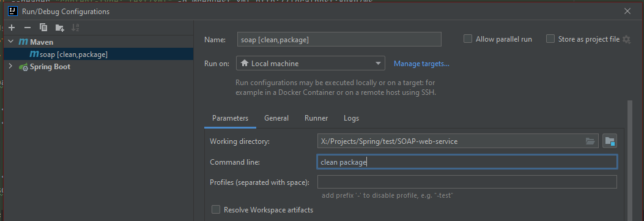Collapse the Maven tree node

click(x=10, y=42)
